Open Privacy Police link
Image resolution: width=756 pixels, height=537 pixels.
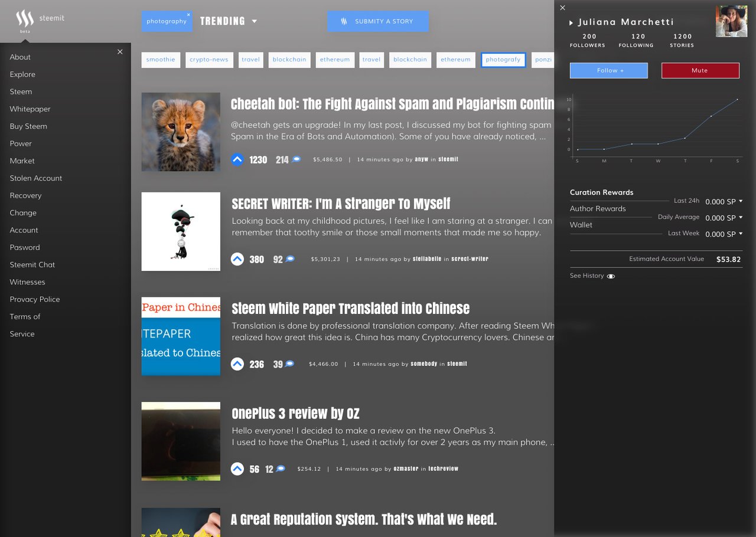[x=35, y=299]
